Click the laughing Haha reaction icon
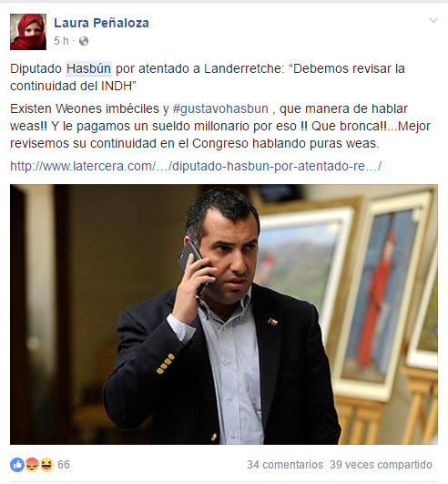Image resolution: width=448 pixels, height=484 pixels. coord(46,465)
